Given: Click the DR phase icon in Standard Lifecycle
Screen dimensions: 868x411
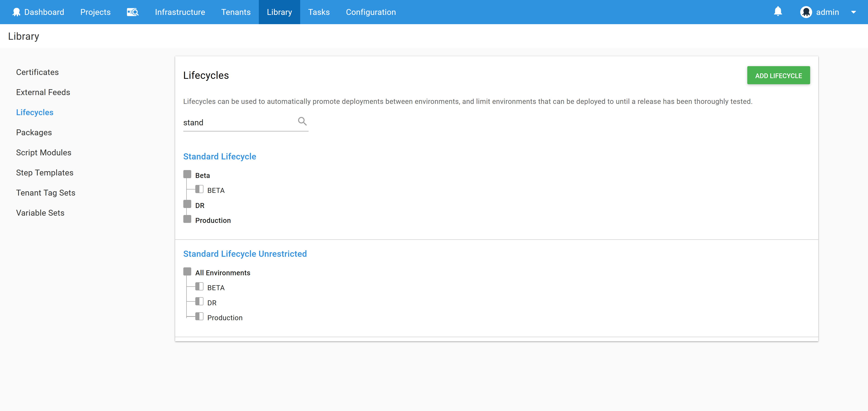Looking at the screenshot, I should point(187,204).
